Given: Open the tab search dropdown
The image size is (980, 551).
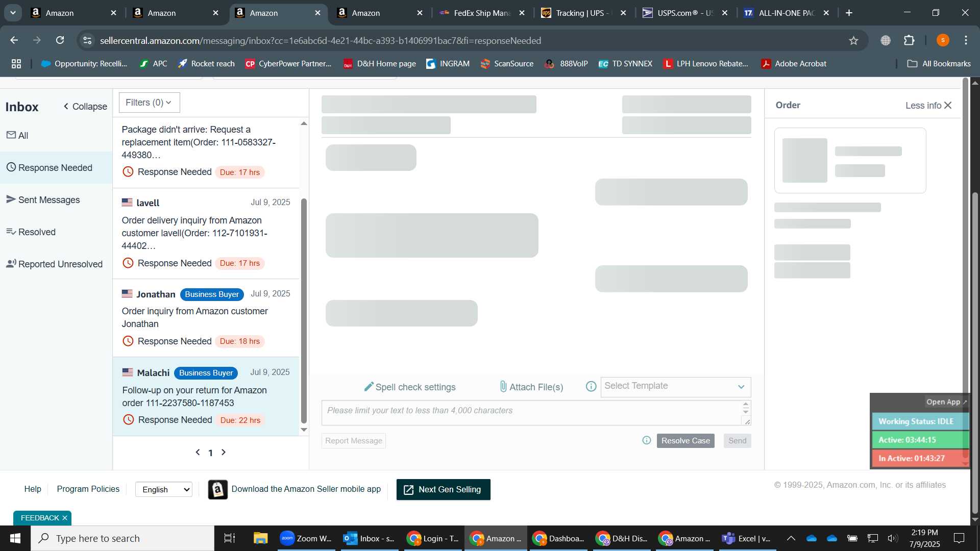Looking at the screenshot, I should (13, 13).
